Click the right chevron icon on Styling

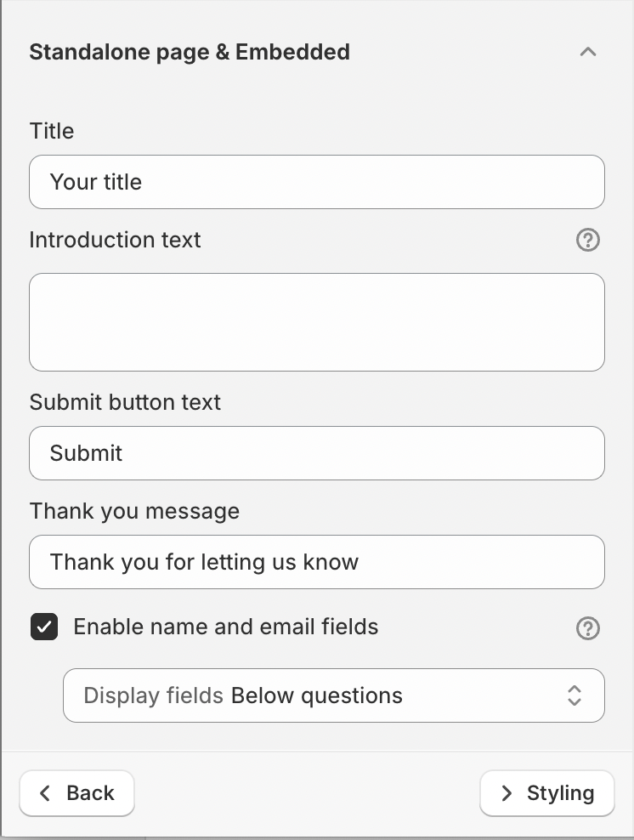pyautogui.click(x=507, y=793)
